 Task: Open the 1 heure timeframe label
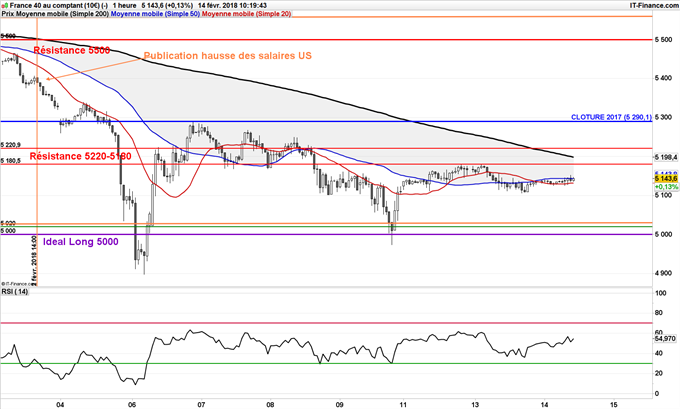124,6
